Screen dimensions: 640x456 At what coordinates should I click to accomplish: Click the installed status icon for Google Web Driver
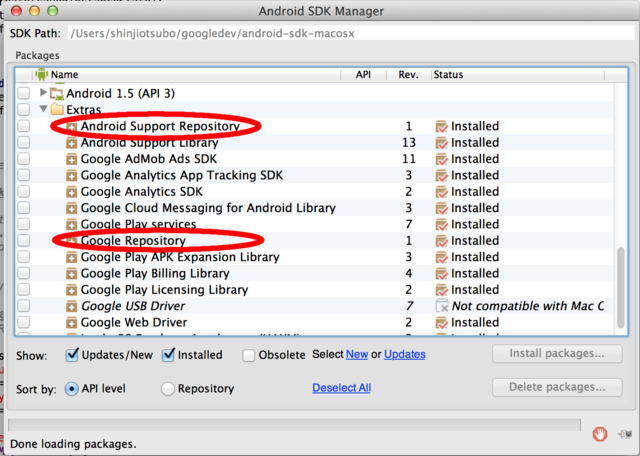[442, 323]
